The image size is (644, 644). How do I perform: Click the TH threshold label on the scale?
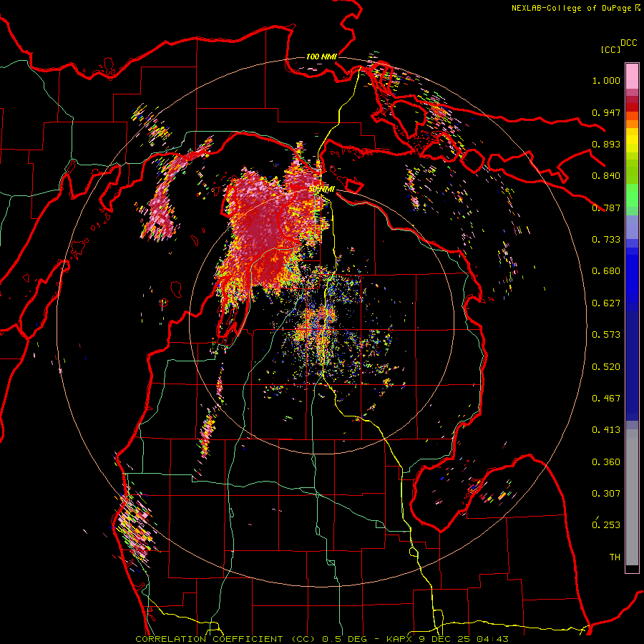coord(615,557)
